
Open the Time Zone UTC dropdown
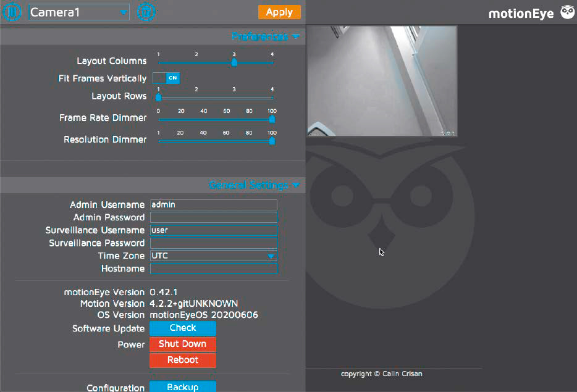pyautogui.click(x=213, y=256)
